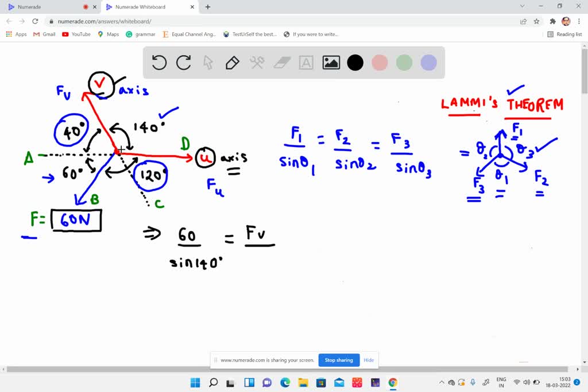Open the shapes tools icon on the toolbar

(257, 63)
